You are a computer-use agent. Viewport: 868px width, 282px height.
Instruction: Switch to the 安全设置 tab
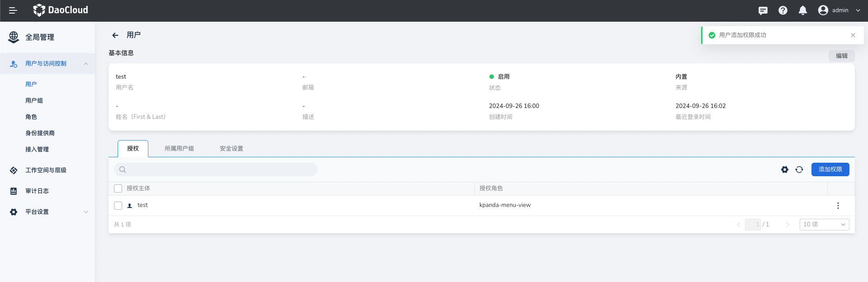[x=231, y=149]
